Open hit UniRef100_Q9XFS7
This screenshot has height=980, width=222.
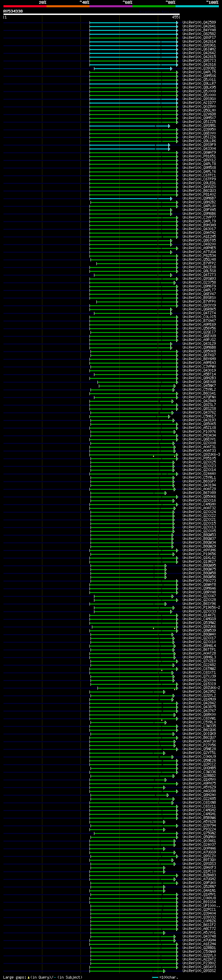[199, 38]
